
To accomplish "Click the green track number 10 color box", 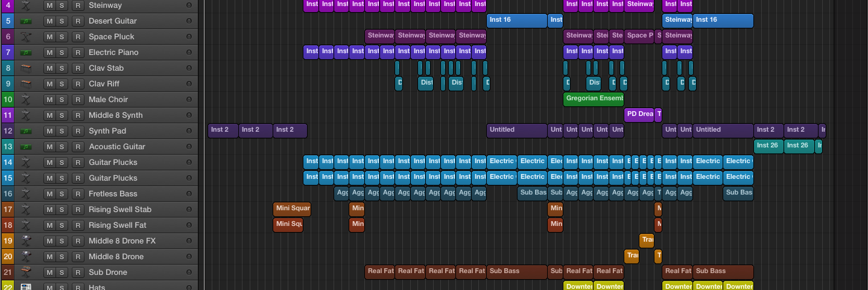I will pyautogui.click(x=8, y=99).
